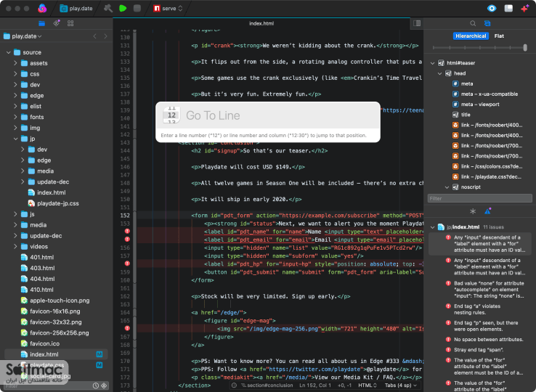The image size is (536, 392).
Task: Adjust the symbol depth slider handle
Action: click(x=525, y=48)
